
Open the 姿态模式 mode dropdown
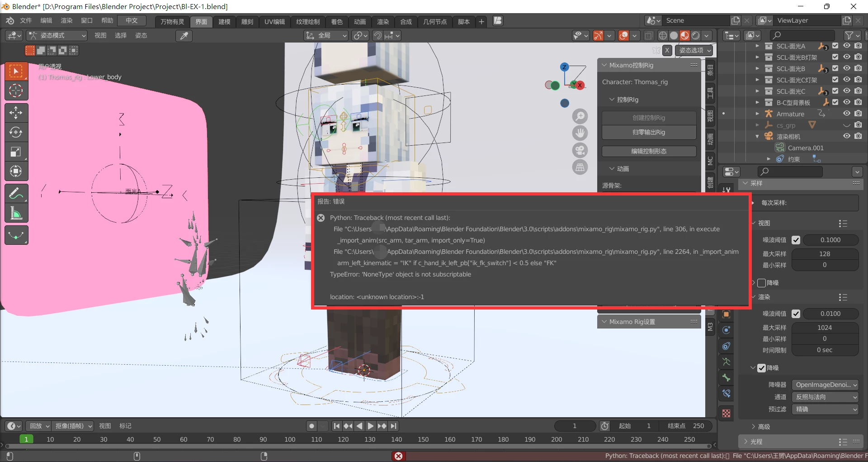click(57, 35)
